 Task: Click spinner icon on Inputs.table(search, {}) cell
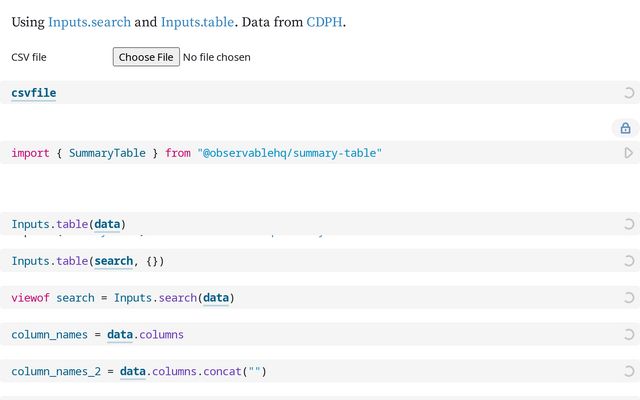point(629,261)
